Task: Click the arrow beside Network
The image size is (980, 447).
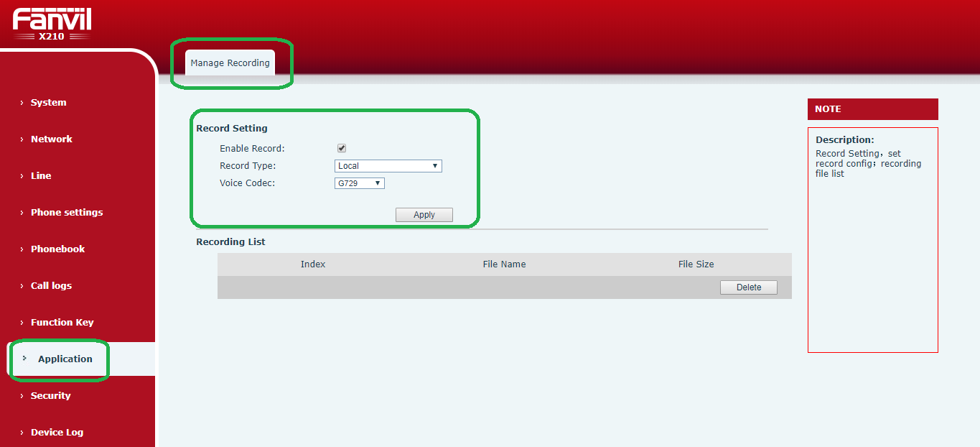Action: point(22,139)
